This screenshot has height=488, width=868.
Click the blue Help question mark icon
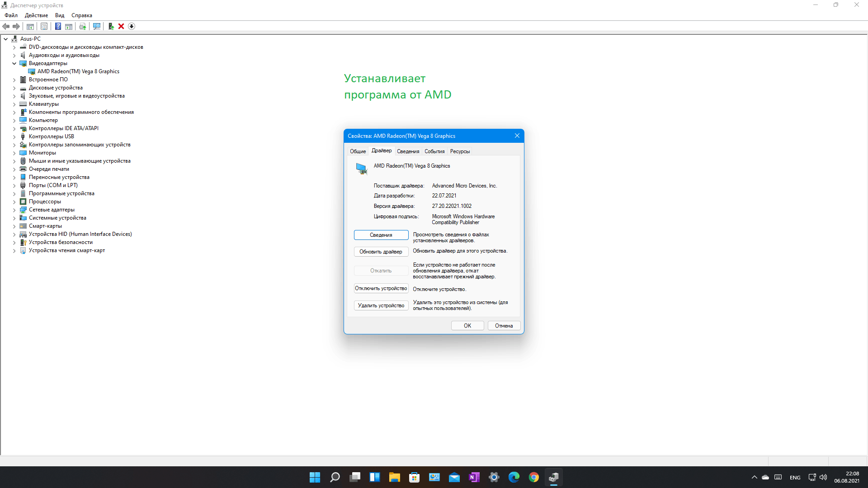click(x=58, y=26)
